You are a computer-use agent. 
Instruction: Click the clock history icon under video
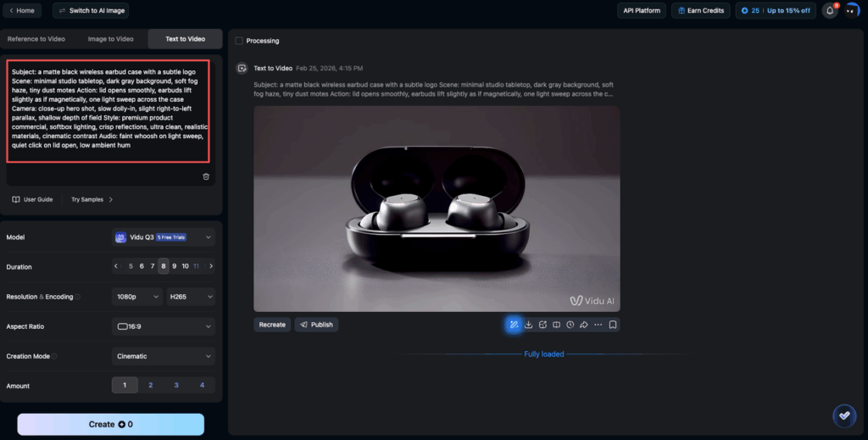(x=570, y=325)
